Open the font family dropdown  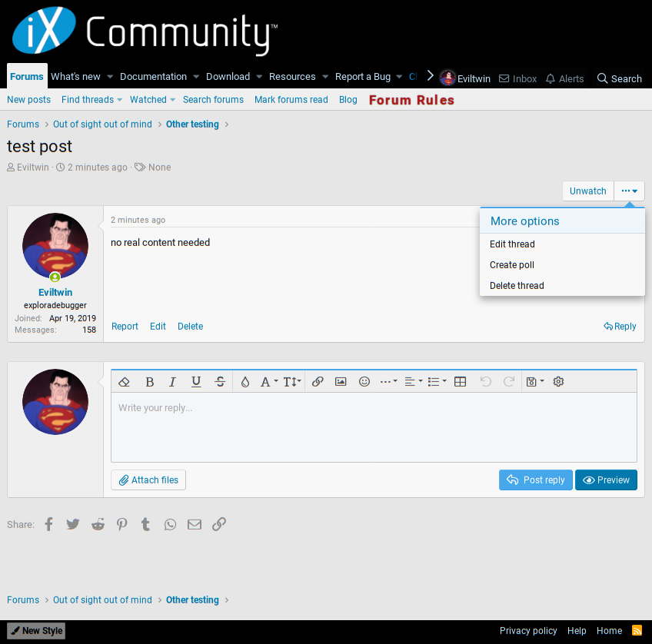coord(268,381)
